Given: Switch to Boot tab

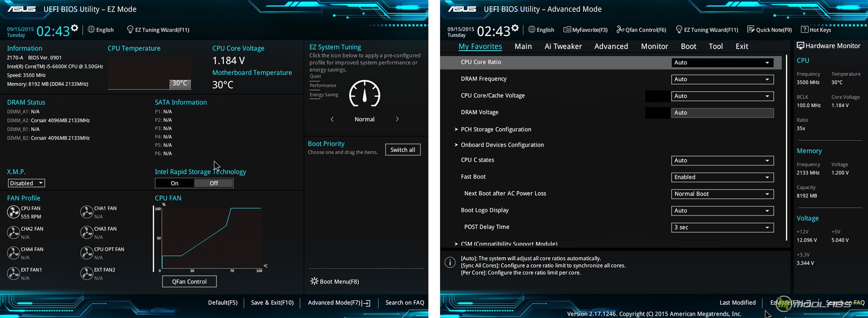Looking at the screenshot, I should point(688,46).
